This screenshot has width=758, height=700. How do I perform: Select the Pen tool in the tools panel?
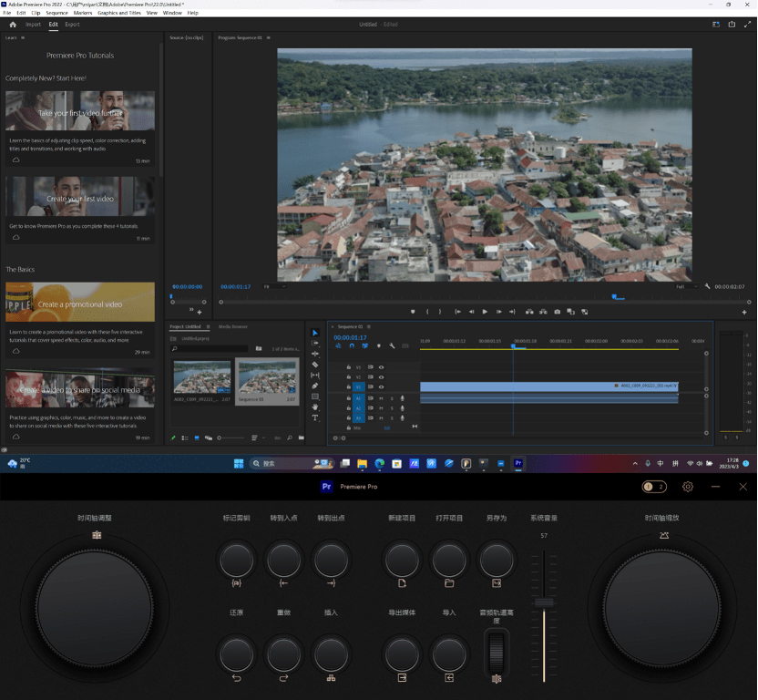[315, 386]
